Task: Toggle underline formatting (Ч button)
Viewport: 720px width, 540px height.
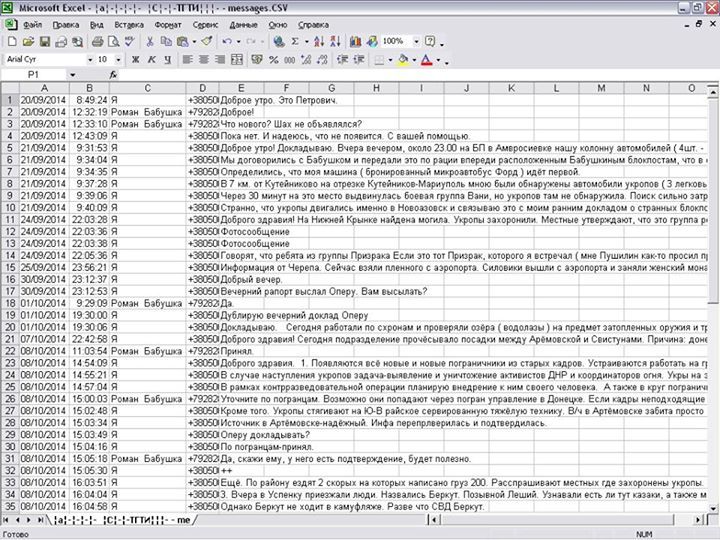Action: tap(167, 60)
